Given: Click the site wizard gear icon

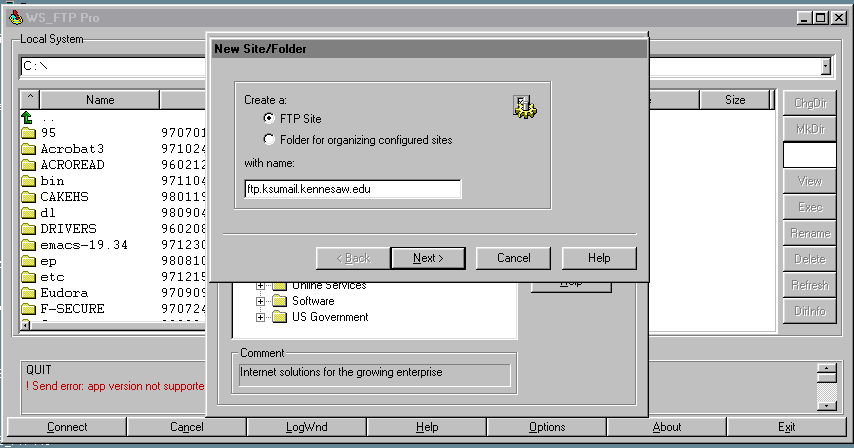Looking at the screenshot, I should click(x=524, y=107).
